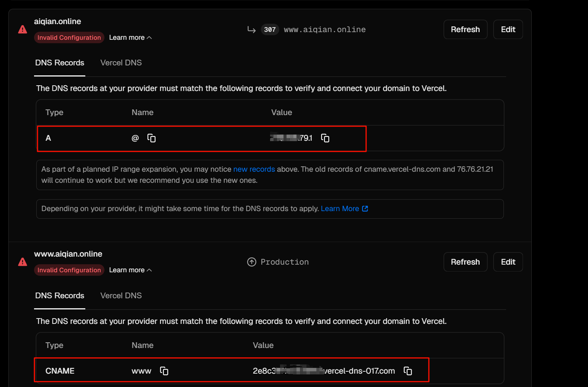Click the Production upload arrow icon
The width and height of the screenshot is (588, 387).
[251, 262]
